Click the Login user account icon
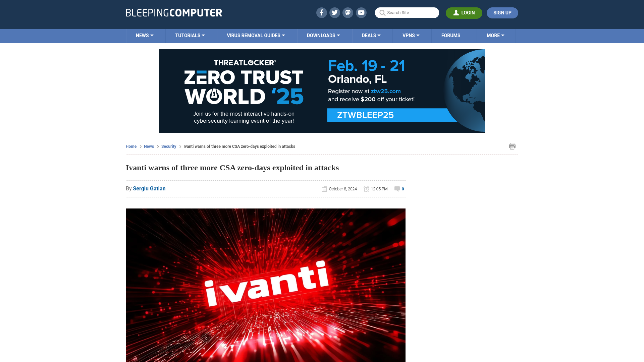This screenshot has height=362, width=644. point(456,13)
